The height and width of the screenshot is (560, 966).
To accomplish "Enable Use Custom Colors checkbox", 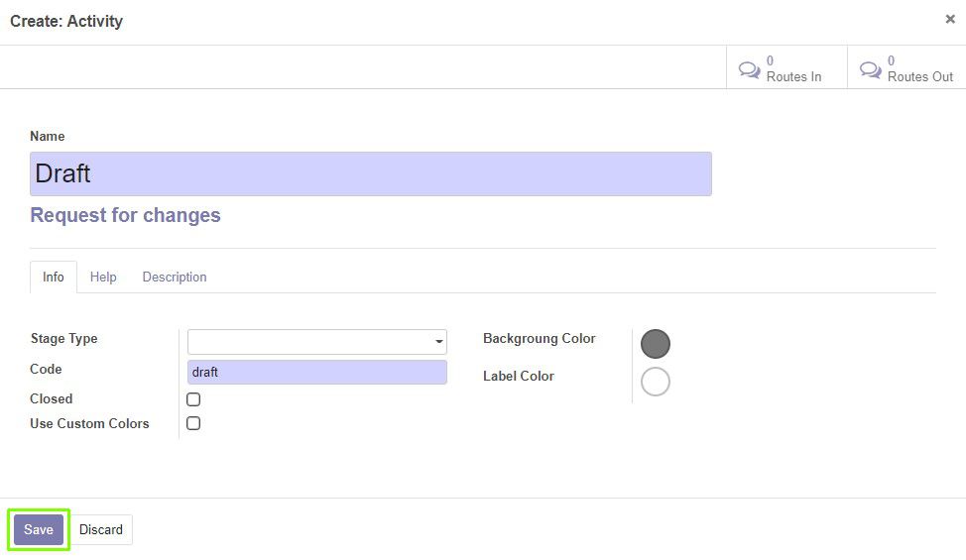I will coord(193,423).
